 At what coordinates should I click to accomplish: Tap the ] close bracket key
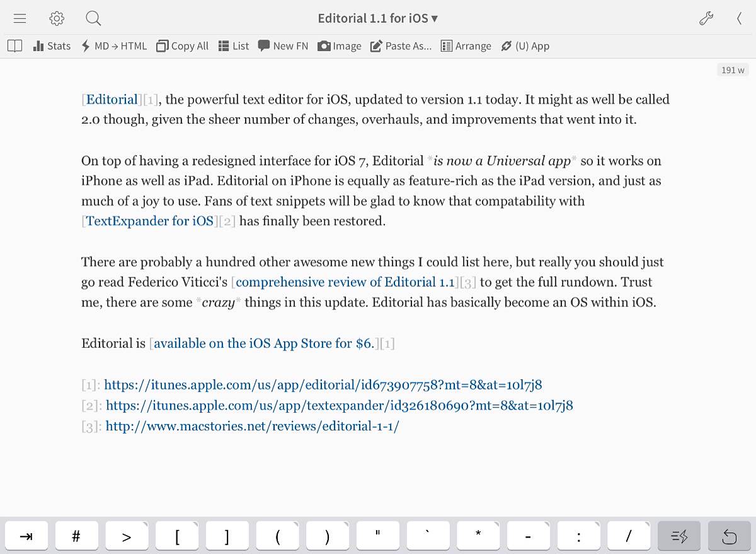(x=227, y=536)
